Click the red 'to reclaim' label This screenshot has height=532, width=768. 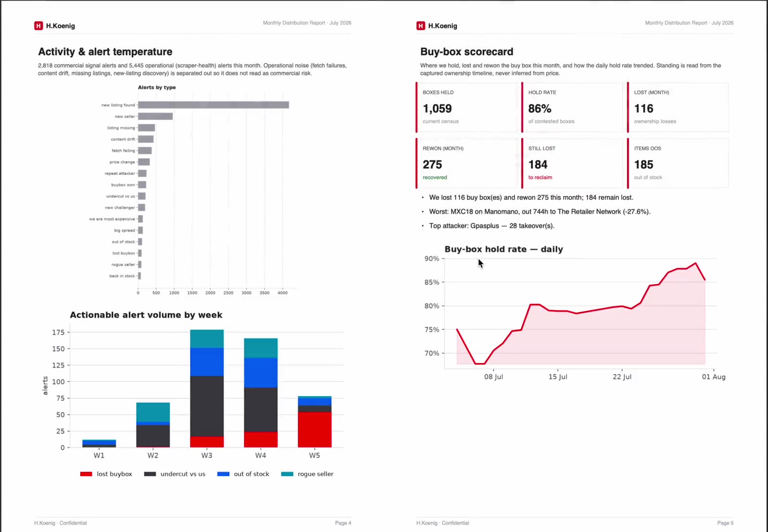tap(540, 178)
